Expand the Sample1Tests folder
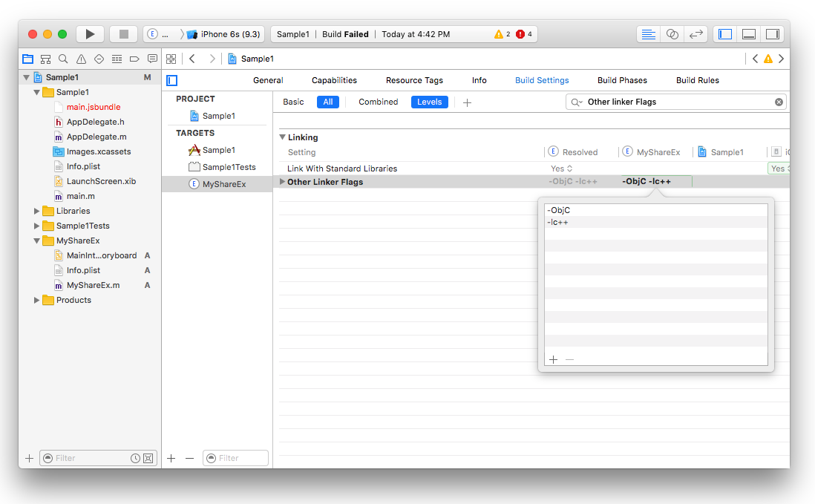 click(x=36, y=226)
